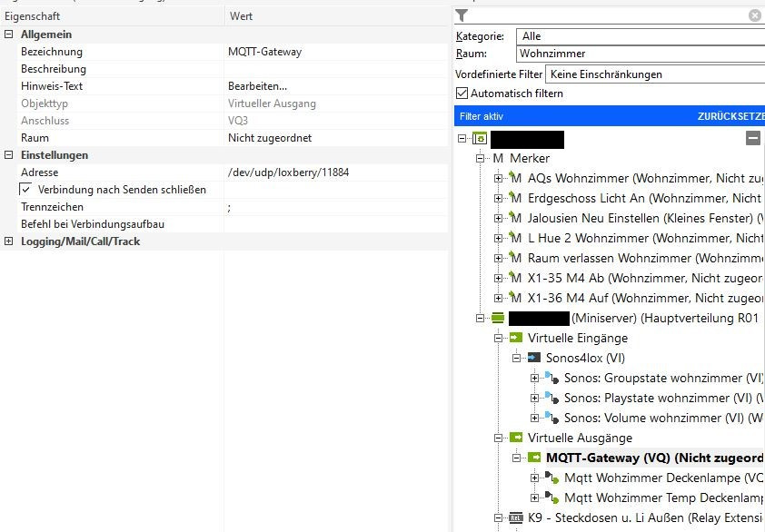The image size is (765, 532).
Task: Reset the active filter via ZURÜCKSETZEN
Action: pos(730,116)
